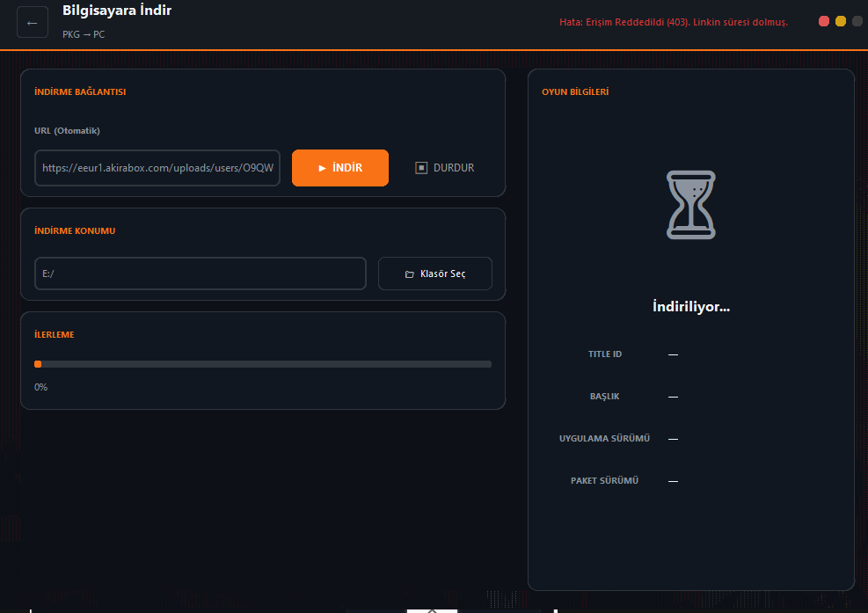Click the download location field showing E:/

[x=200, y=274]
